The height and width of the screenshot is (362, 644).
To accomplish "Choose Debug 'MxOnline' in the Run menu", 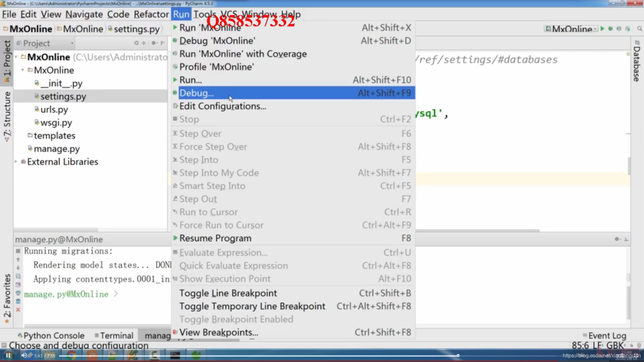I will (x=293, y=41).
